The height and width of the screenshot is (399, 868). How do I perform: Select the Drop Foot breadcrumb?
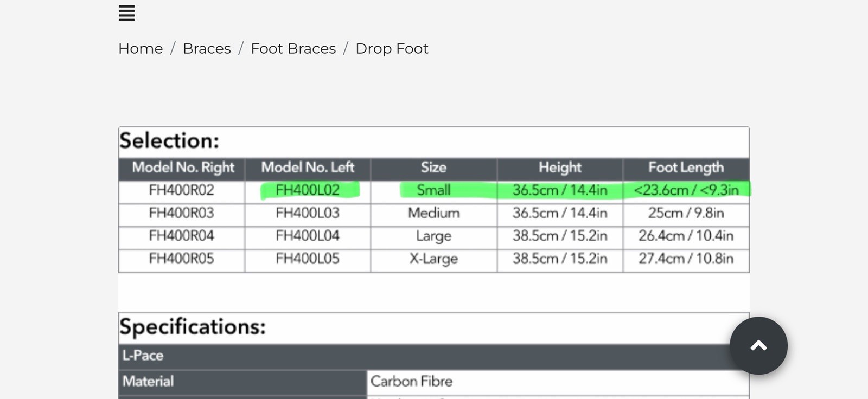coord(392,49)
